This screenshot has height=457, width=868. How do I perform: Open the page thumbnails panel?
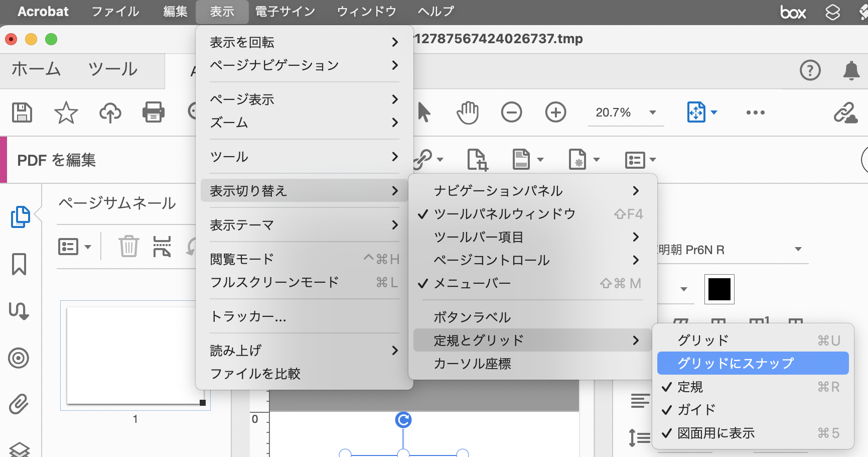pos(19,216)
